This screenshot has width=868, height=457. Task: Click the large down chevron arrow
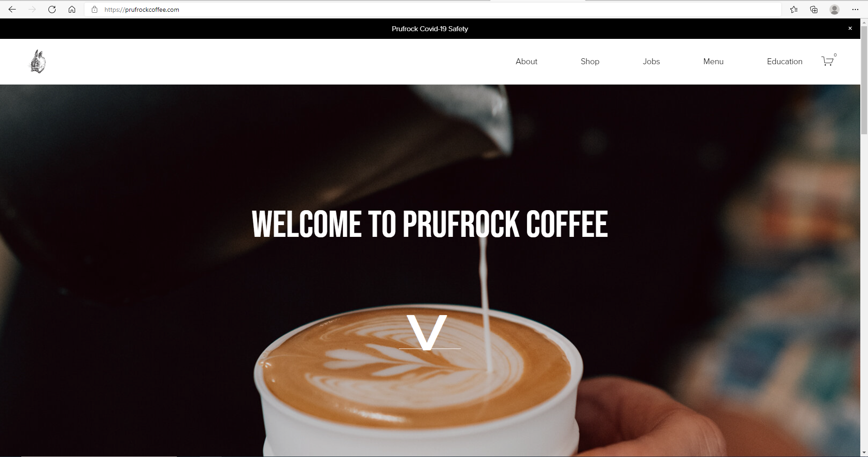(x=427, y=332)
